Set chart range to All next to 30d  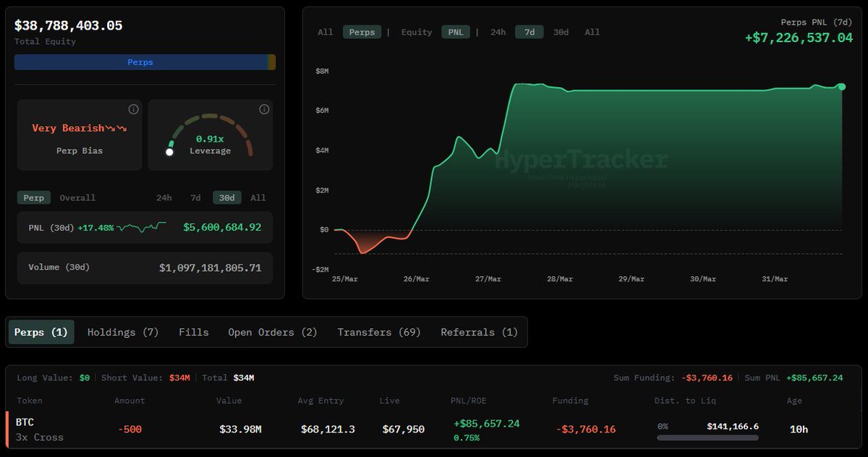(x=592, y=32)
